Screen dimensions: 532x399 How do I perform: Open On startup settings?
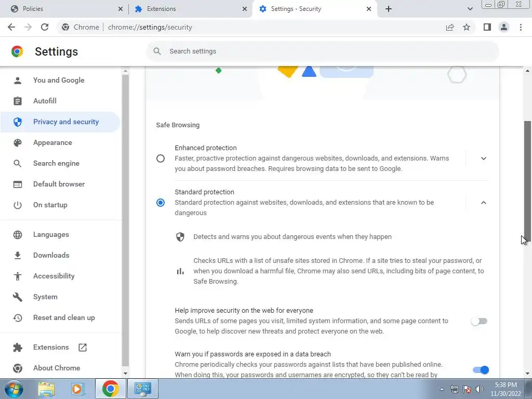coord(50,205)
